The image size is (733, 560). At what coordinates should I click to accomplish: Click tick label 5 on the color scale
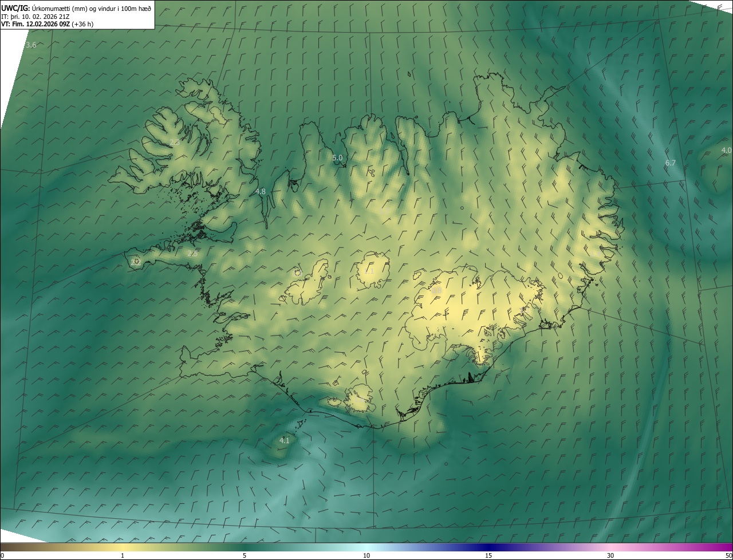point(245,555)
